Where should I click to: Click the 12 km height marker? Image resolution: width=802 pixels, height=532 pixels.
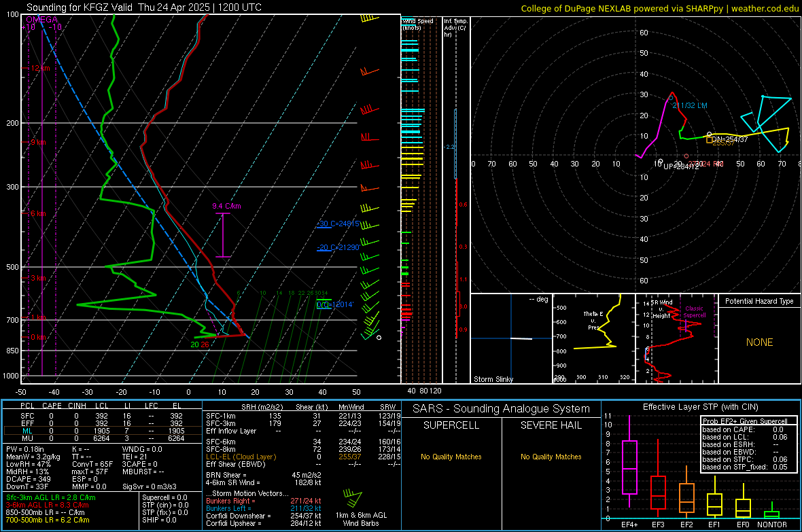[40, 68]
